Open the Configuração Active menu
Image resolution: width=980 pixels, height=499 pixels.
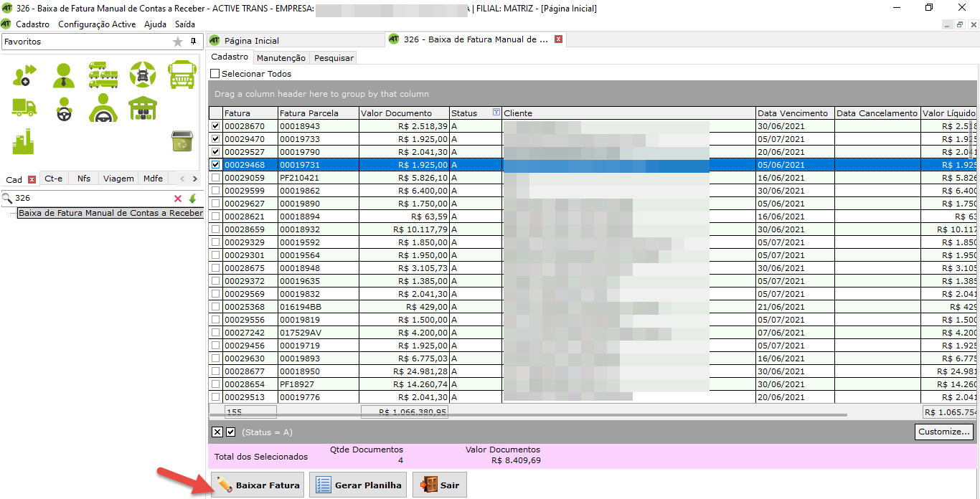pos(97,24)
